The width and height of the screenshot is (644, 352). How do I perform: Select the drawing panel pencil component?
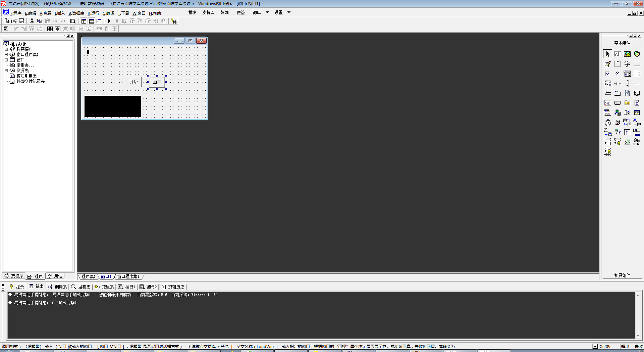608,64
